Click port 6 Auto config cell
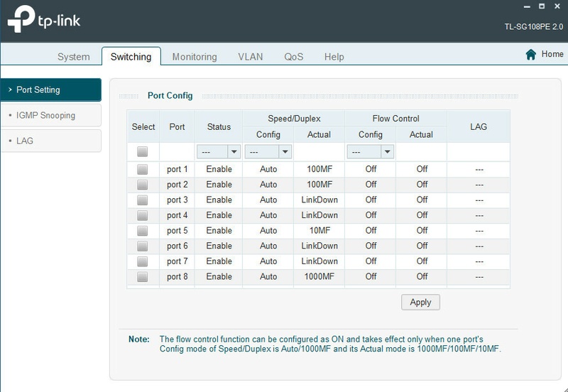This screenshot has height=392, width=568. tap(268, 246)
